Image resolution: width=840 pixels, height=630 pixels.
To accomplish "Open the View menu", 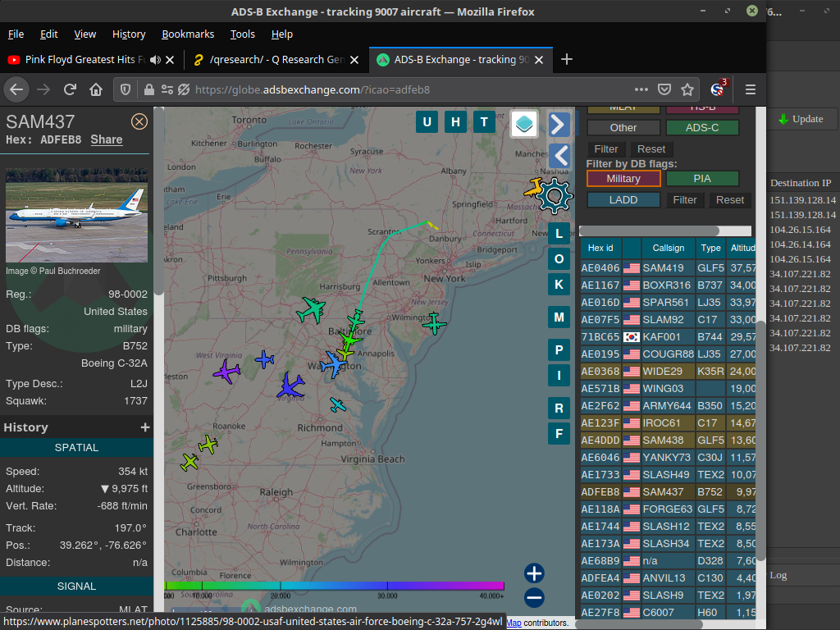I will coord(84,34).
